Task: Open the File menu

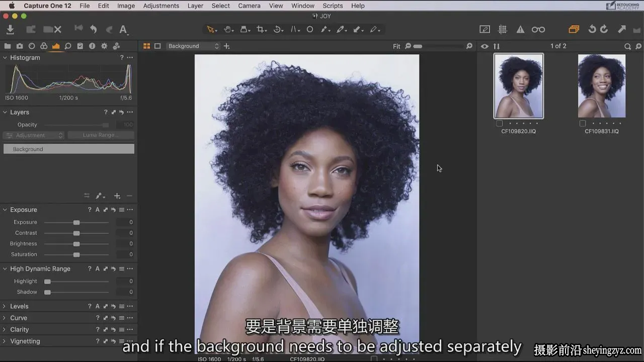Action: [x=85, y=6]
